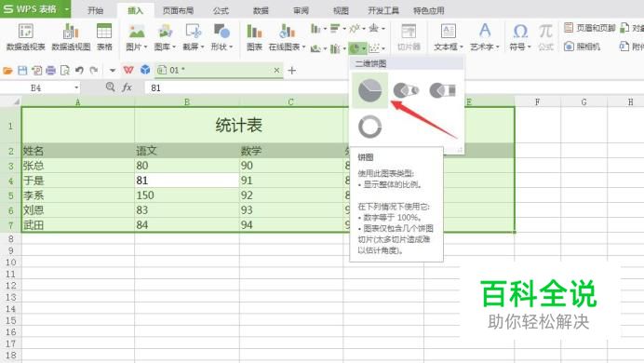Click the 照相机 camera tool

[583, 47]
